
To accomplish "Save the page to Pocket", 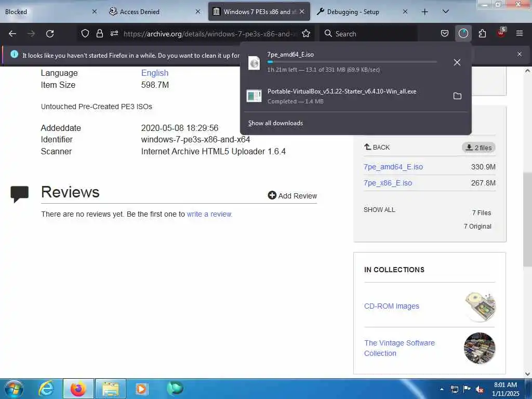I will (445, 34).
